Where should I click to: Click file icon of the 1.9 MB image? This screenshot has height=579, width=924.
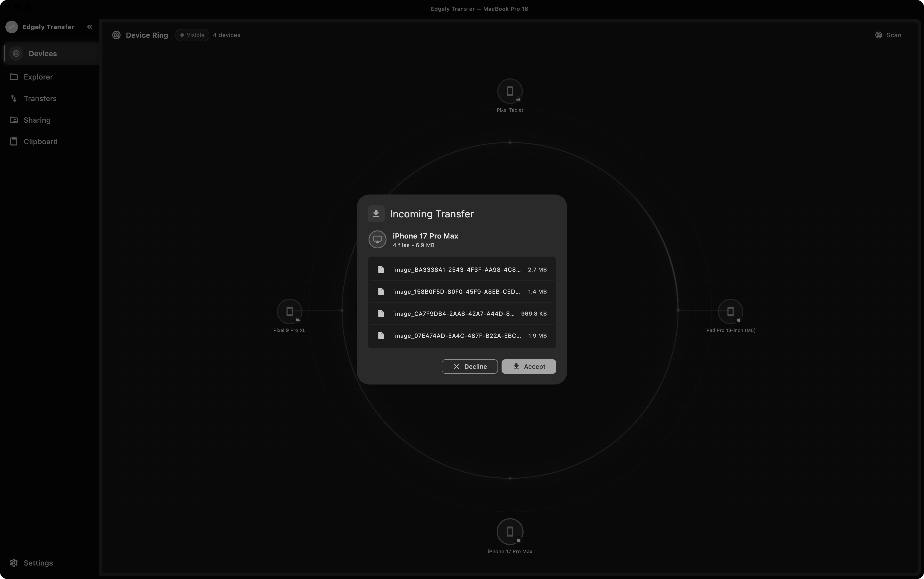pos(381,336)
